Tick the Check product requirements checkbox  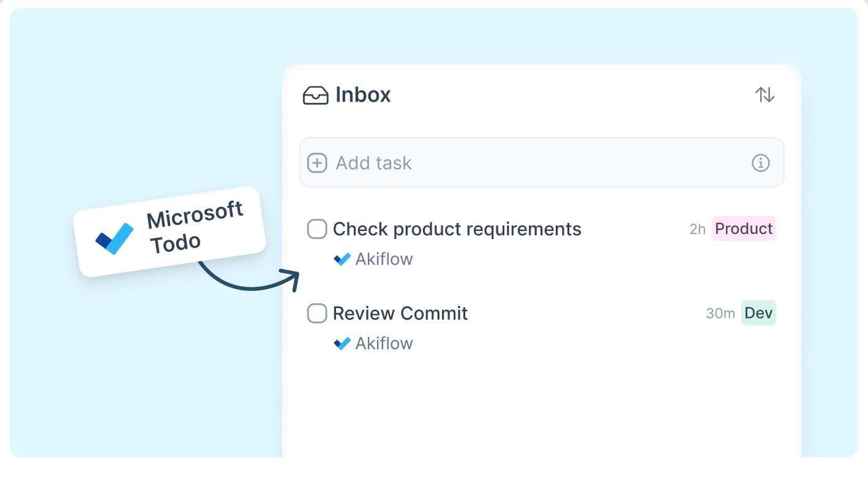pos(316,229)
